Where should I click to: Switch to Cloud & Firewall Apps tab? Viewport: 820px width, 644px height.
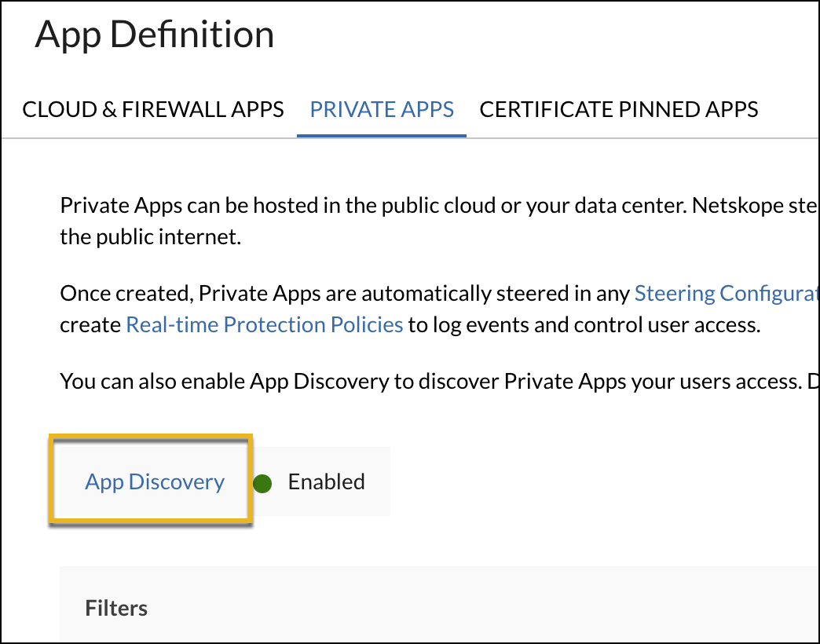[x=152, y=110]
